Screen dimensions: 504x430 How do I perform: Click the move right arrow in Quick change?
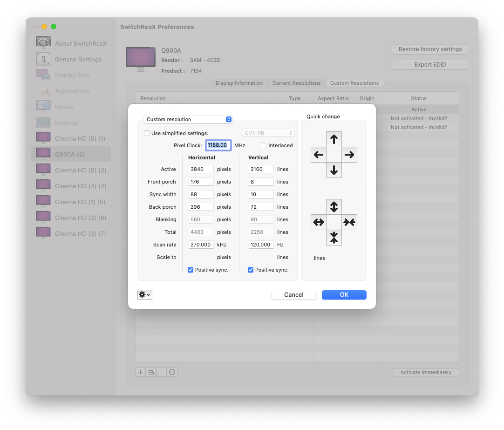coord(349,155)
